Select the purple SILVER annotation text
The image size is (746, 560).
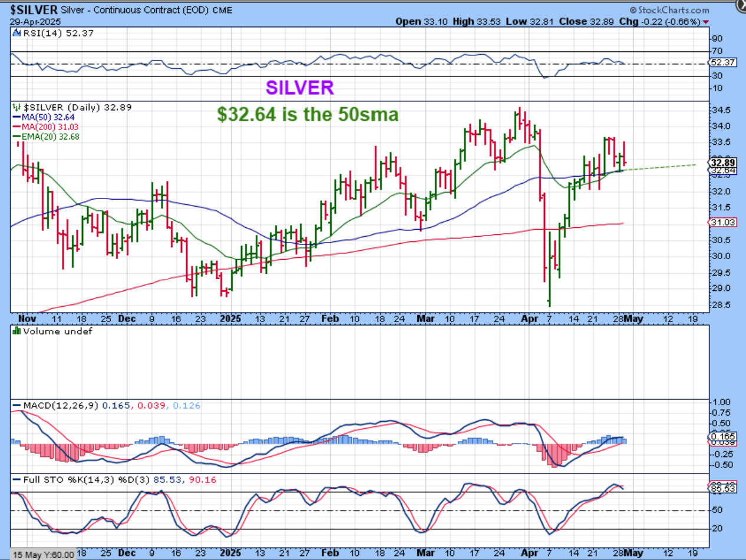[299, 88]
